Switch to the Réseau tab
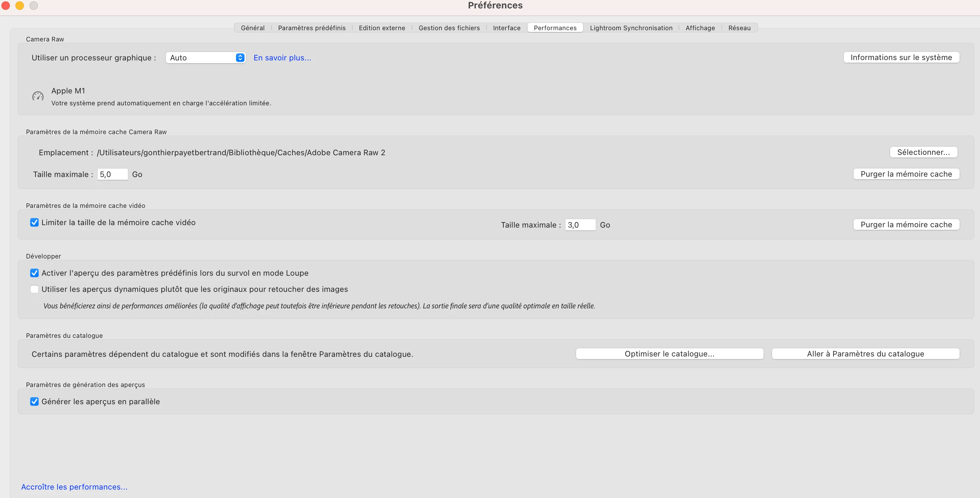Viewport: 980px width, 498px height. pos(739,28)
